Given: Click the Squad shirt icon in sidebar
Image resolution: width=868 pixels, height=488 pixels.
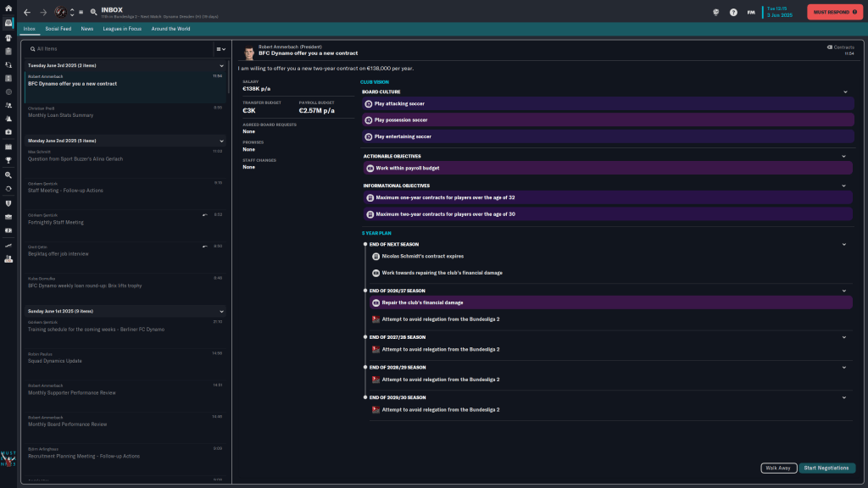Looking at the screenshot, I should 8,37.
